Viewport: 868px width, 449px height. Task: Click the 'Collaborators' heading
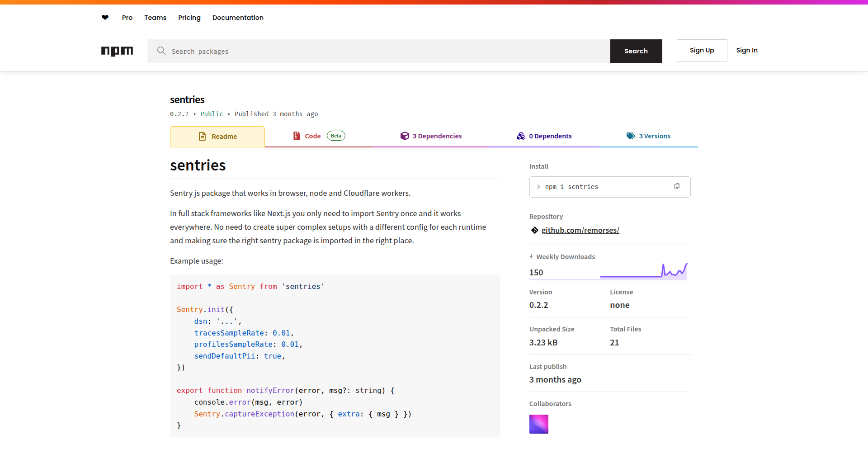[550, 403]
